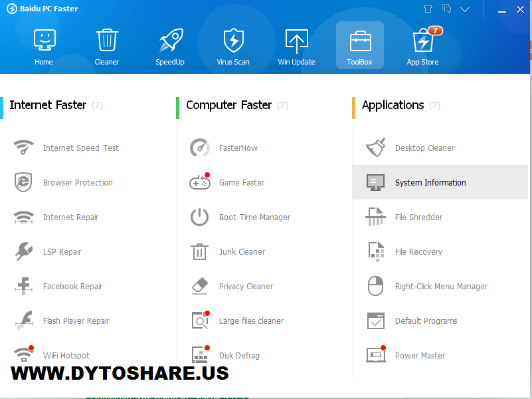
Task: Open File Shredder label
Action: (418, 217)
